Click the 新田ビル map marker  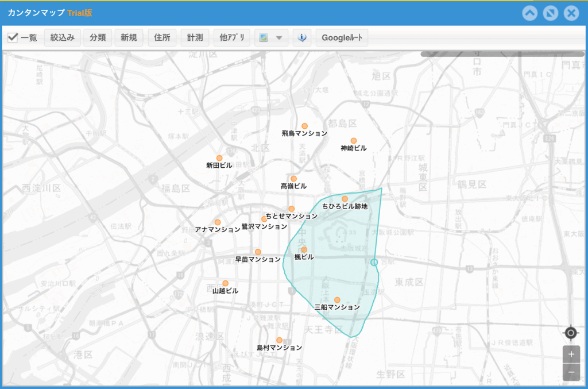(x=219, y=158)
